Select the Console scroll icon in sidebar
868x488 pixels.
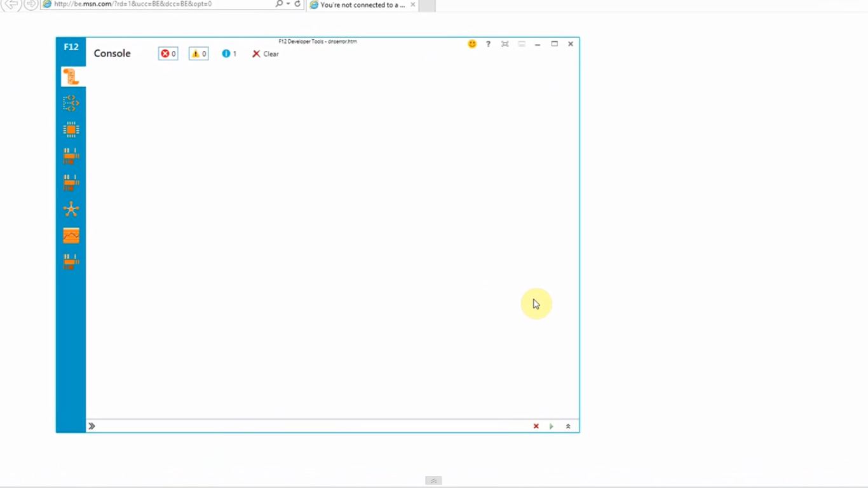(71, 77)
